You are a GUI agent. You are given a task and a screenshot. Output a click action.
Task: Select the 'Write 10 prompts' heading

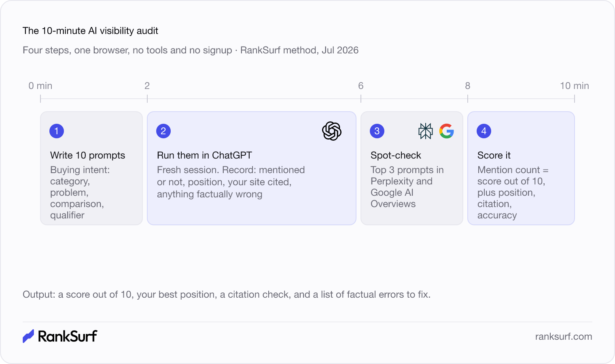(88, 155)
